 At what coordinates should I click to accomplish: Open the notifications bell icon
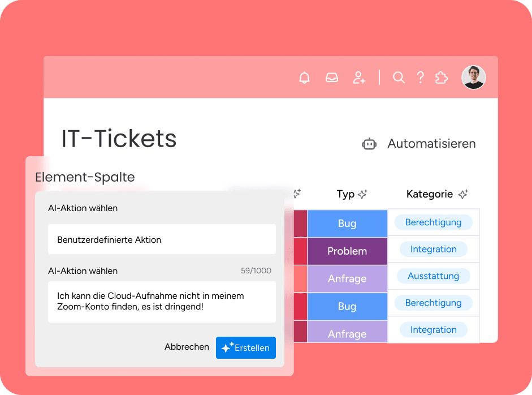click(304, 78)
